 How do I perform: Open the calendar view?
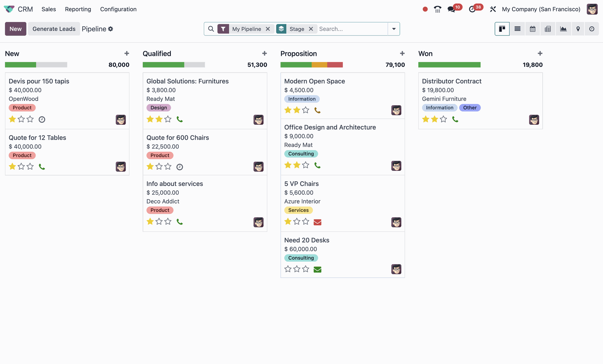[x=532, y=29]
